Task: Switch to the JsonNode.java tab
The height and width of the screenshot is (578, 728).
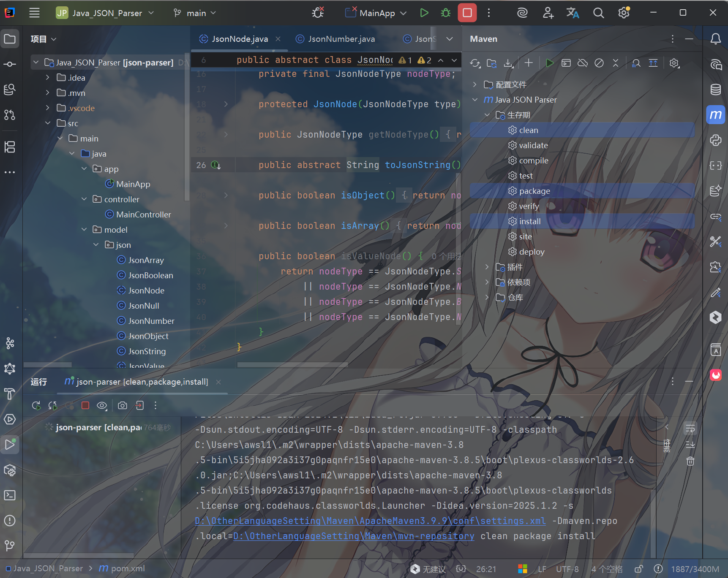Action: tap(240, 39)
